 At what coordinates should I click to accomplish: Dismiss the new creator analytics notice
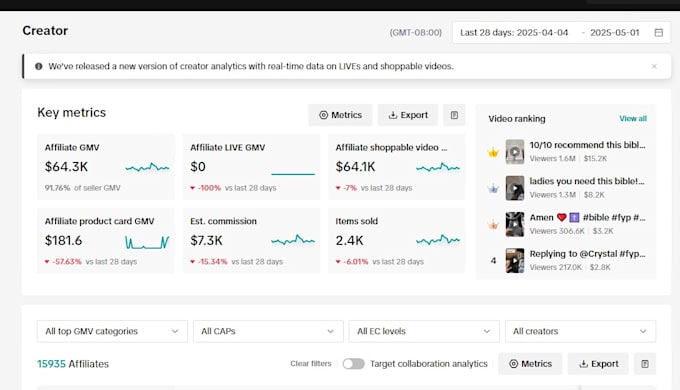pos(654,66)
